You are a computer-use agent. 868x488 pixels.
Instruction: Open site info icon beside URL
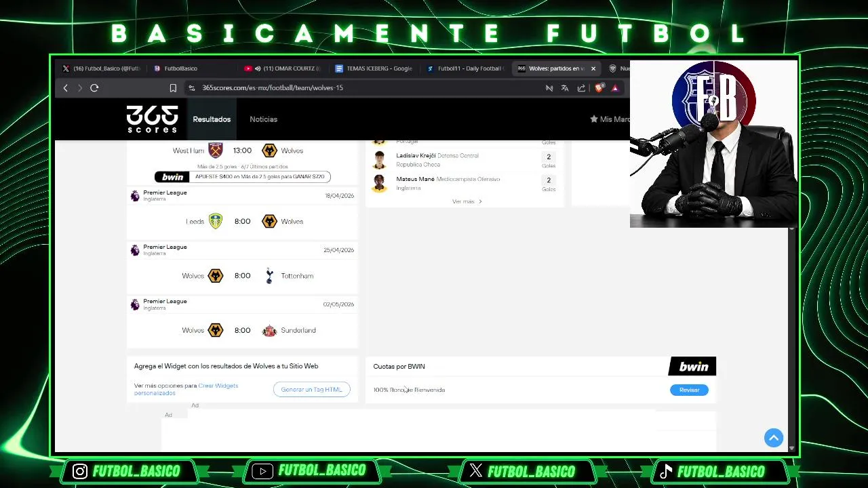click(191, 87)
